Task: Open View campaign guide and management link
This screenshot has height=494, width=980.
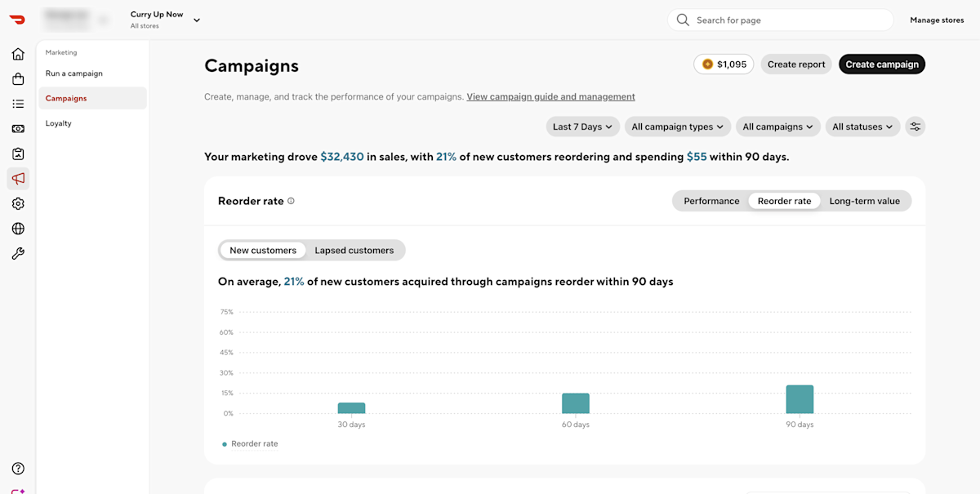Action: tap(550, 96)
